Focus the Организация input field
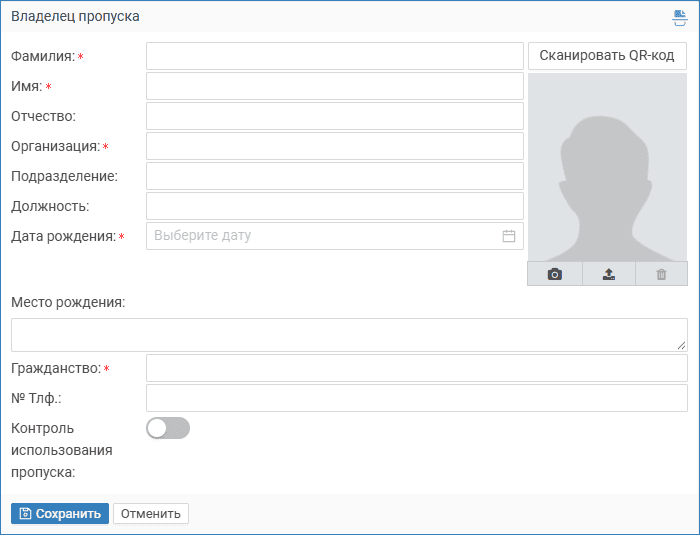The height and width of the screenshot is (535, 700). coord(335,146)
